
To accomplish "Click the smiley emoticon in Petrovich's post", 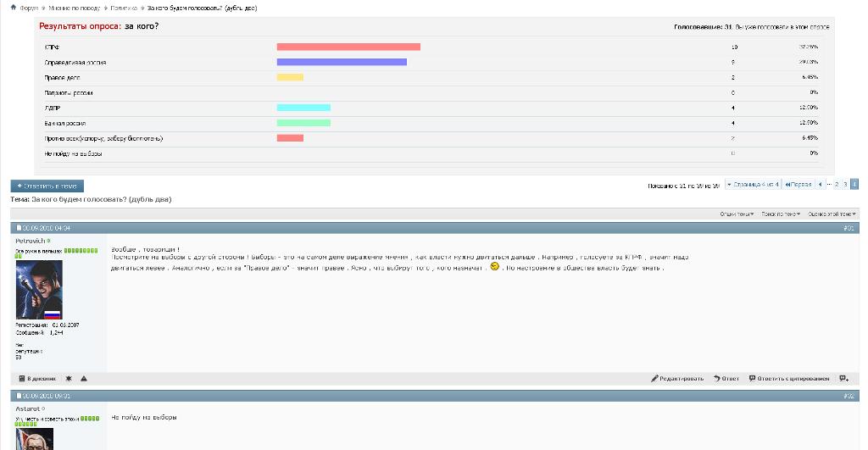I will [494, 267].
